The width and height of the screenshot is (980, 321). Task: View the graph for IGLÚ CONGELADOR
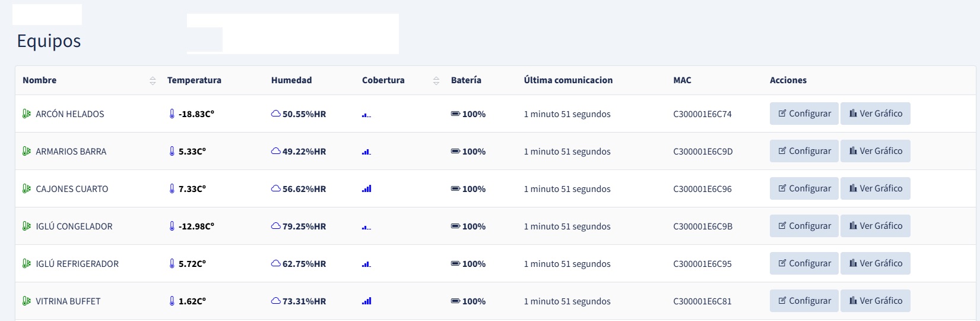(876, 226)
